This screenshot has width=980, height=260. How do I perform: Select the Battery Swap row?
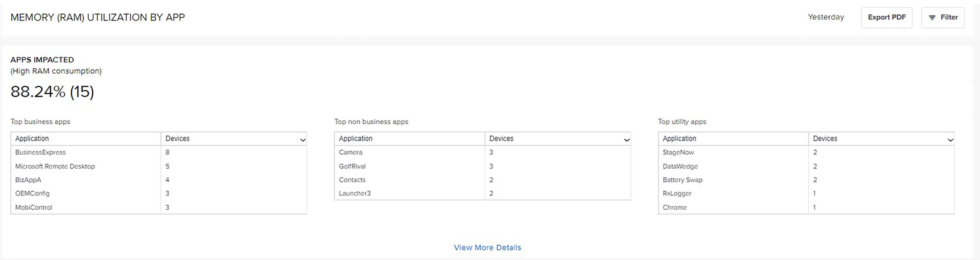click(682, 180)
